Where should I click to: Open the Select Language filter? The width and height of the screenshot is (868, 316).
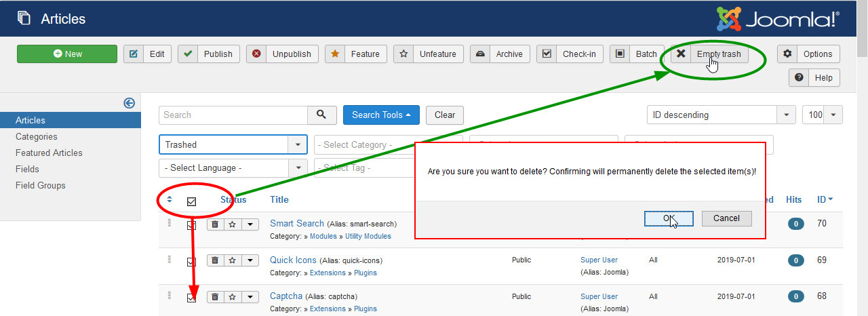point(233,167)
